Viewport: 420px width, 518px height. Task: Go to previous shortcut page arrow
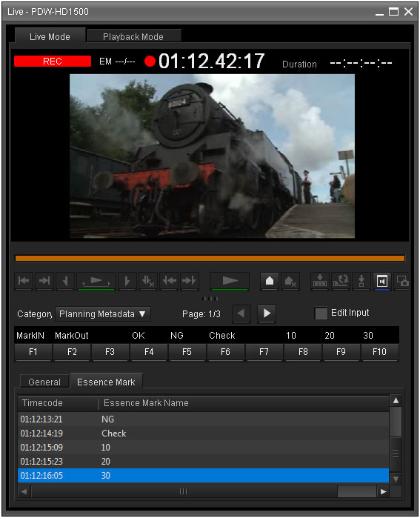[241, 313]
